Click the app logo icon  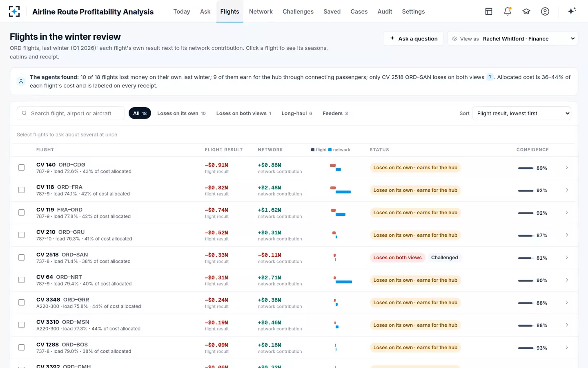pos(14,11)
